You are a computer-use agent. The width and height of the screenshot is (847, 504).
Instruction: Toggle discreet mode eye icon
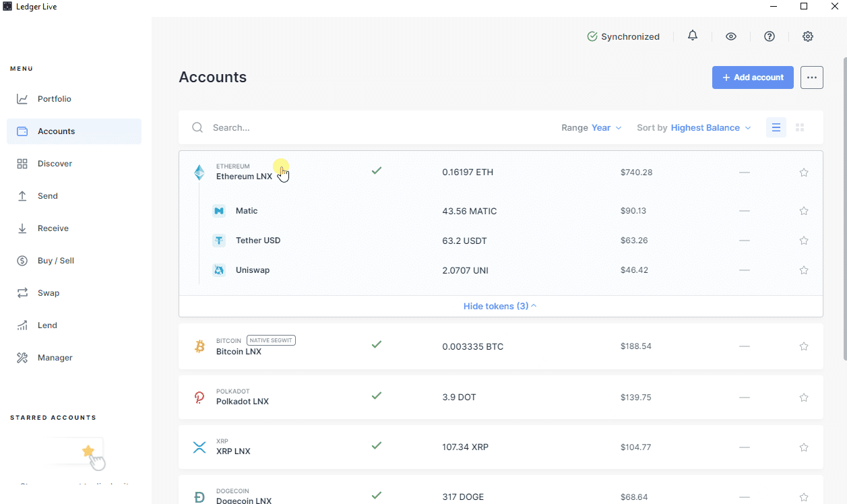[731, 36]
